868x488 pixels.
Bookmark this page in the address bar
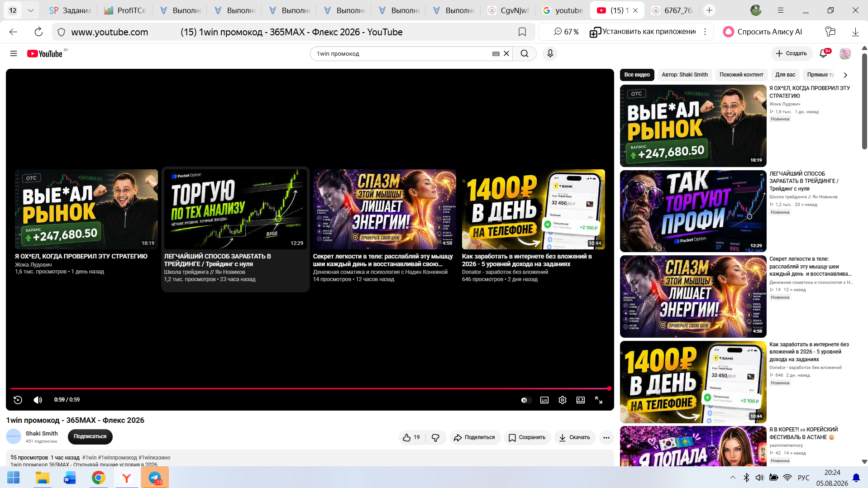(522, 32)
